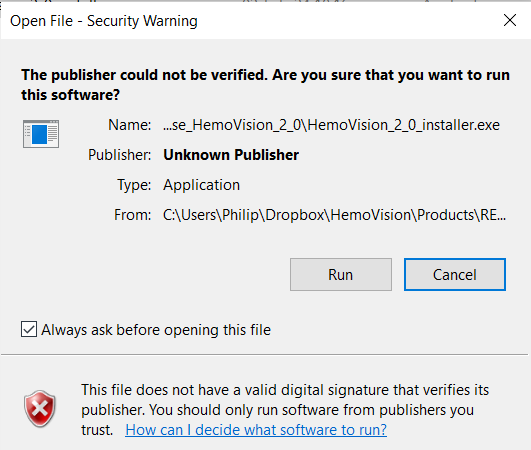The image size is (531, 450).
Task: Click the blue application file icon
Action: pyautogui.click(x=41, y=134)
